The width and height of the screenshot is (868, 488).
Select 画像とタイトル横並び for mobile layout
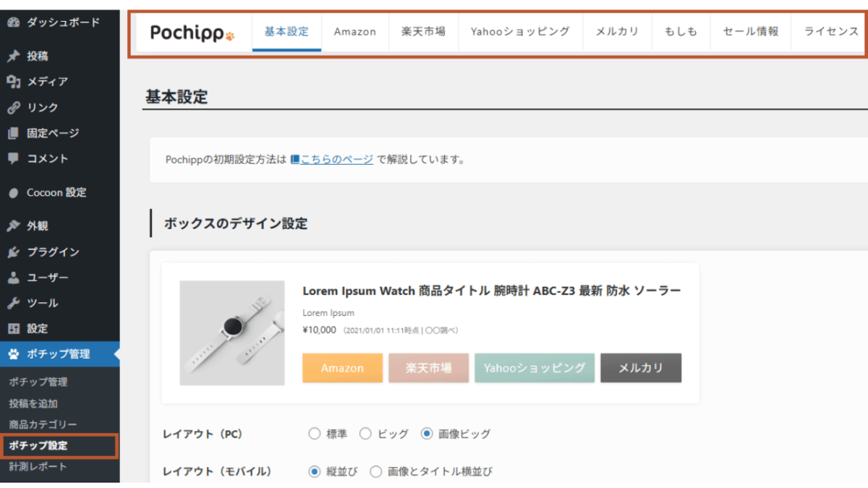pyautogui.click(x=376, y=471)
